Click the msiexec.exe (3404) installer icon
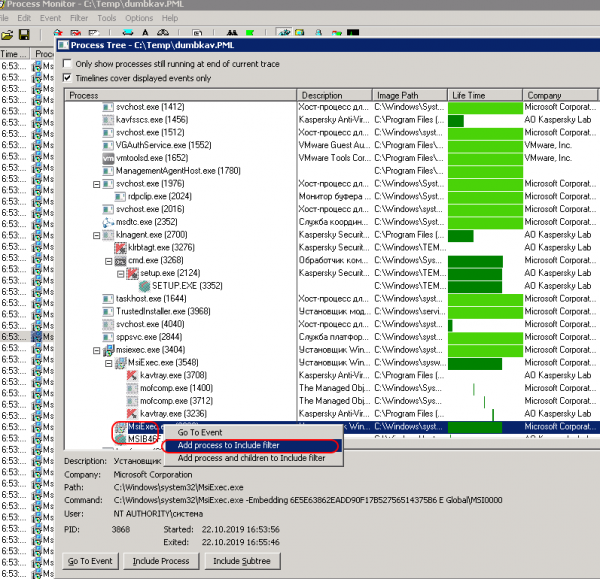Image resolution: width=600 pixels, height=579 pixels. [x=109, y=351]
